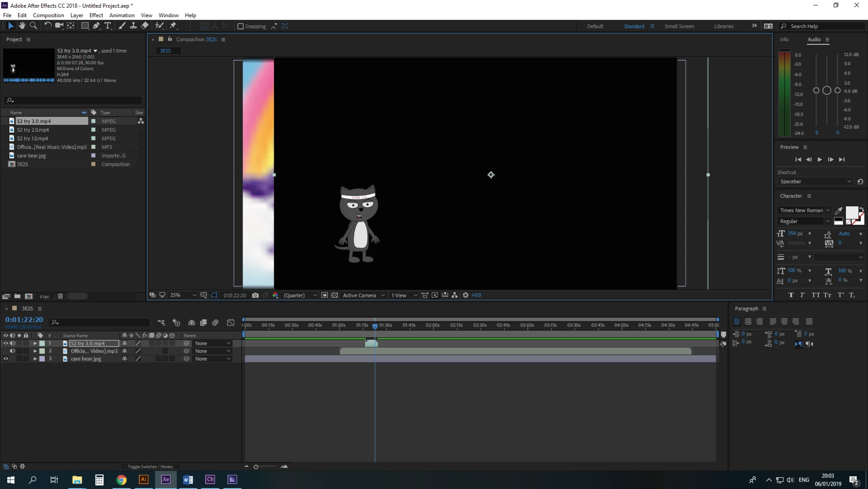Image resolution: width=868 pixels, height=489 pixels.
Task: Play the preview
Action: click(820, 159)
